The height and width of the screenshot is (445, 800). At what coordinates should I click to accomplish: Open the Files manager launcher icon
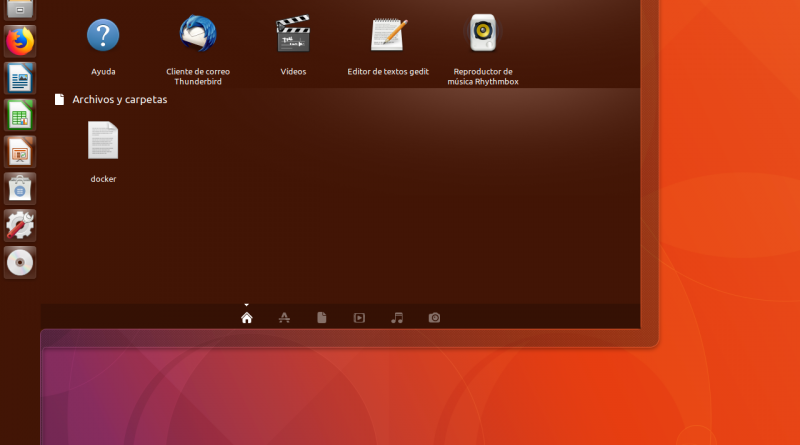(x=20, y=9)
